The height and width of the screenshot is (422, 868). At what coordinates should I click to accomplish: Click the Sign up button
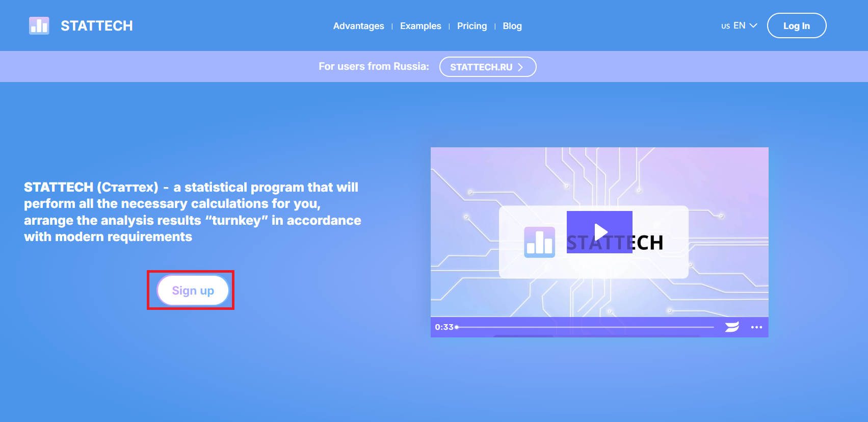(x=193, y=291)
